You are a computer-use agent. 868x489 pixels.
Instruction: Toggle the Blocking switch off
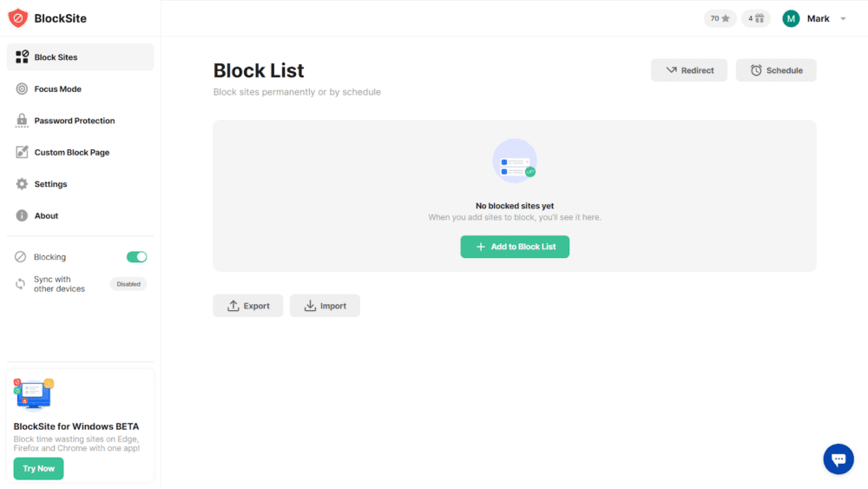click(136, 257)
